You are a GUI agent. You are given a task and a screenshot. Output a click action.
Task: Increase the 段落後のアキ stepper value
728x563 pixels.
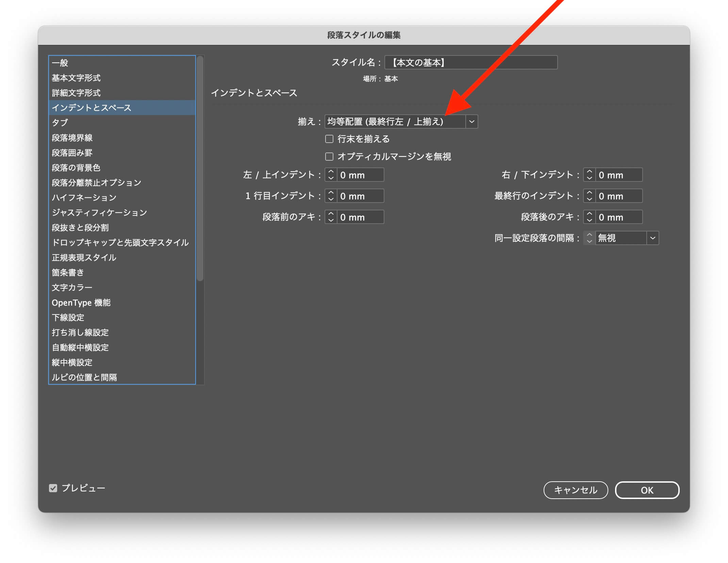(589, 214)
